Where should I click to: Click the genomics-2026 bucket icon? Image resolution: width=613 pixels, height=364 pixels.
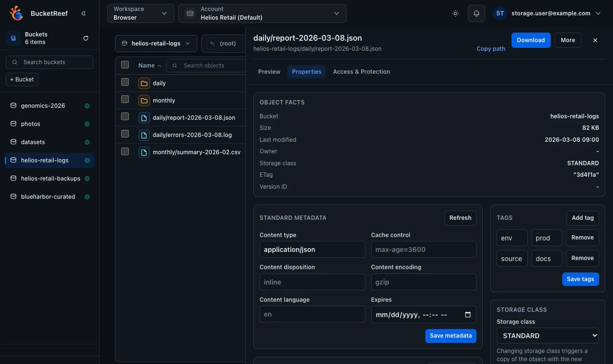tap(13, 105)
